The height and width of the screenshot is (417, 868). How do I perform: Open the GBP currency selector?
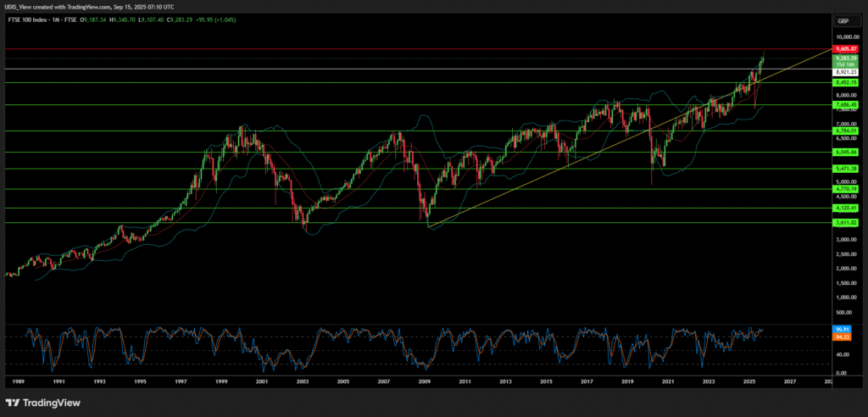tap(843, 20)
